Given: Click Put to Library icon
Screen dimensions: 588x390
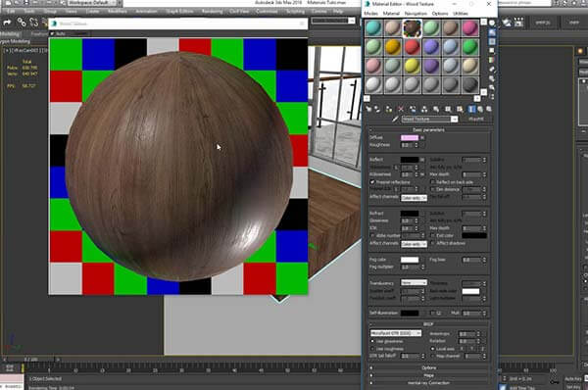Looking at the screenshot, I should tap(436, 109).
